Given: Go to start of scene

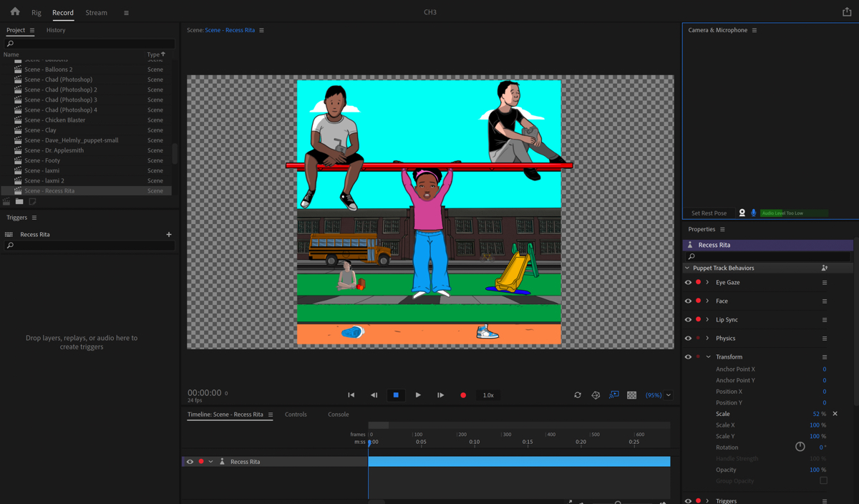Looking at the screenshot, I should (351, 395).
